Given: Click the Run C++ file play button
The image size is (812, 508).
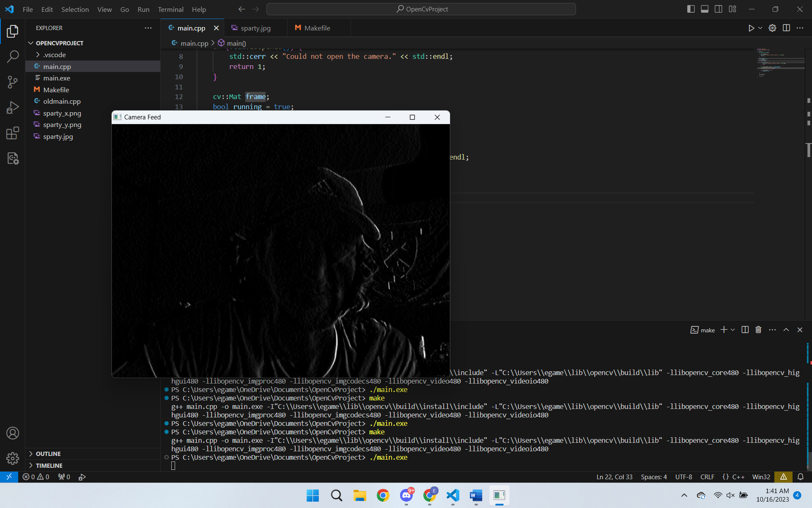Looking at the screenshot, I should [751, 28].
